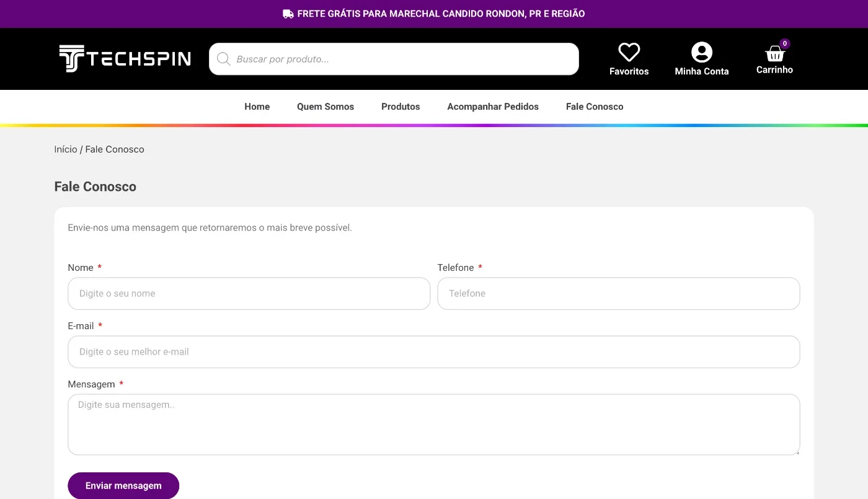The height and width of the screenshot is (499, 868).
Task: Click the cart count badge showing 0
Action: point(785,43)
